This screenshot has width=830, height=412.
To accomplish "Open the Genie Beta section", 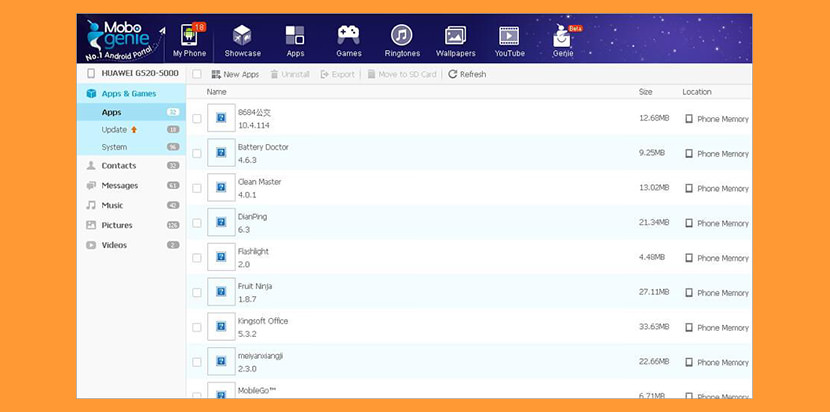I will [x=563, y=41].
